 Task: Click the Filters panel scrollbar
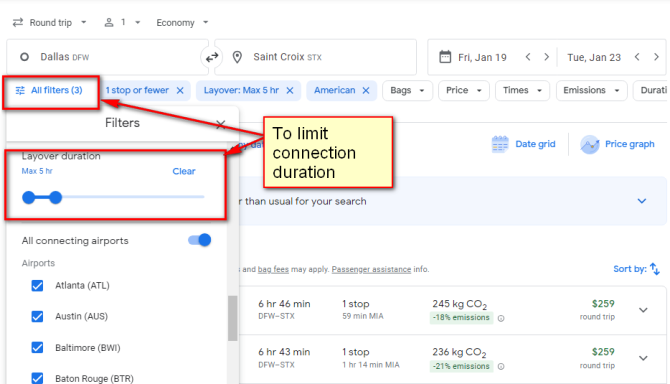pos(232,318)
